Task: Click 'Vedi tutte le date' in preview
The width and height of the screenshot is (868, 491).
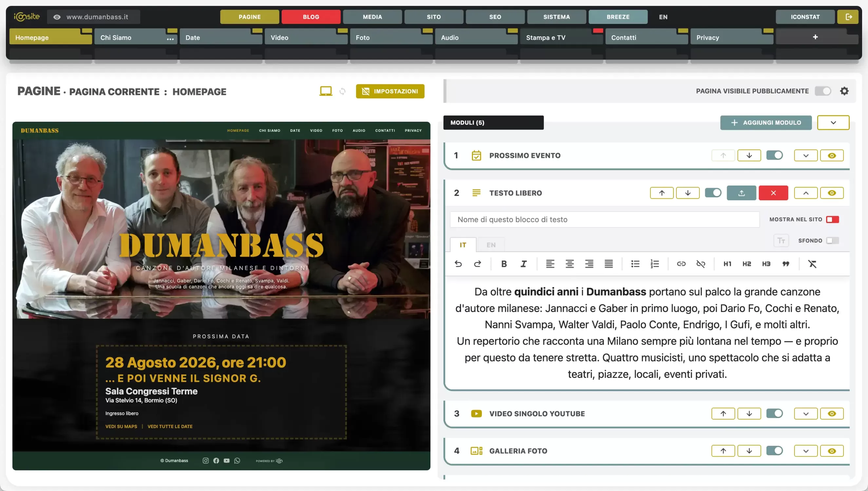Action: (x=170, y=426)
